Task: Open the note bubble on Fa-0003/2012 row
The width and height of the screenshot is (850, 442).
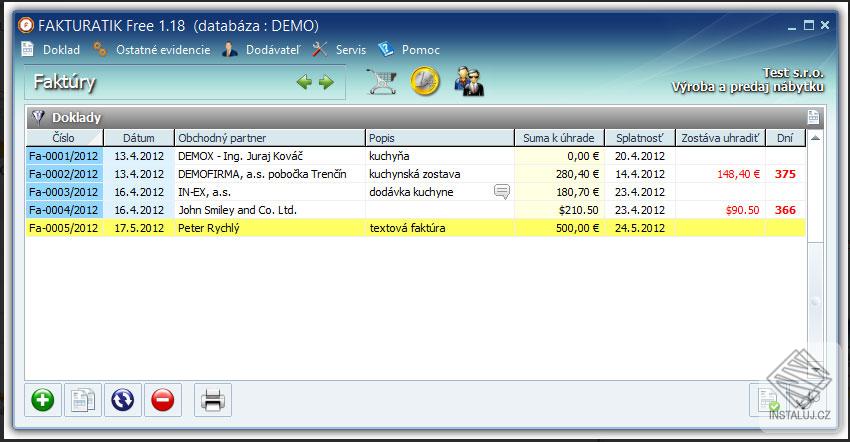Action: 502,191
